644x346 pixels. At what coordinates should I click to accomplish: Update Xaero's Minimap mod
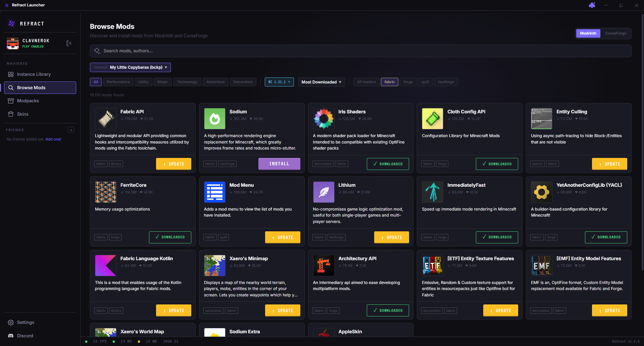[283, 310]
